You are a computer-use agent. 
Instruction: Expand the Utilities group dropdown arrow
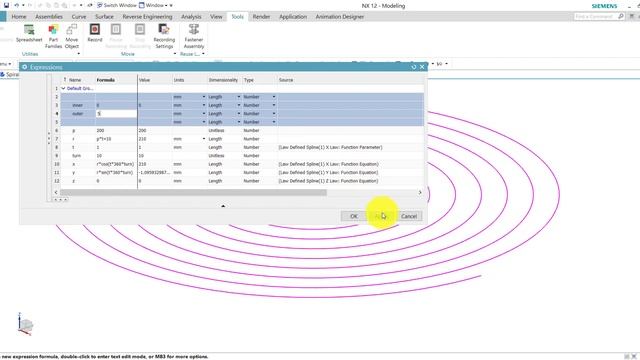78,54
